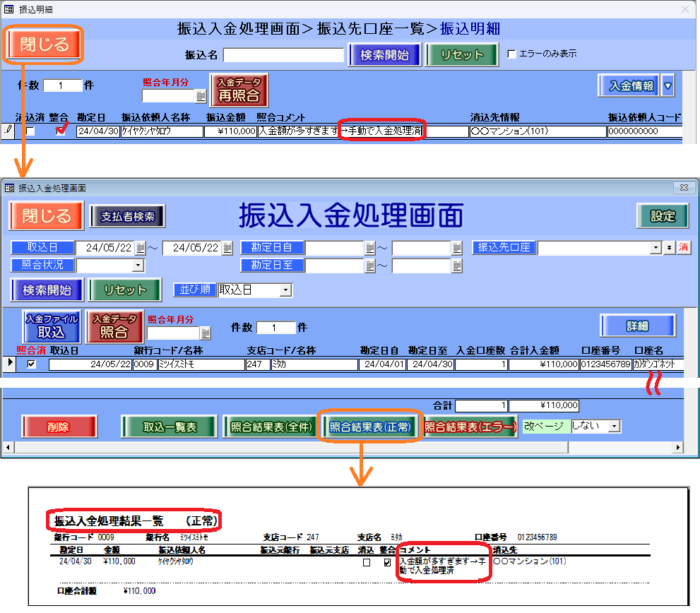
Task: Click the red 消 clear icon beside 振込先口座
Action: [683, 248]
